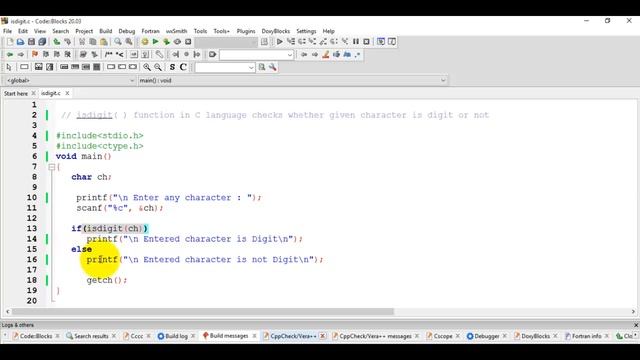Open the wxSmith menu
640x360 pixels.
[176, 31]
